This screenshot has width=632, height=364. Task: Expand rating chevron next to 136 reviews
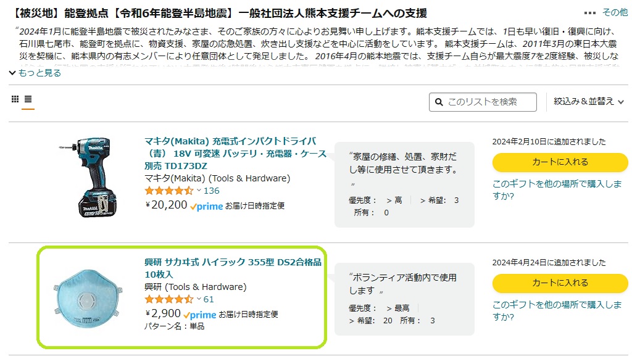tap(199, 190)
